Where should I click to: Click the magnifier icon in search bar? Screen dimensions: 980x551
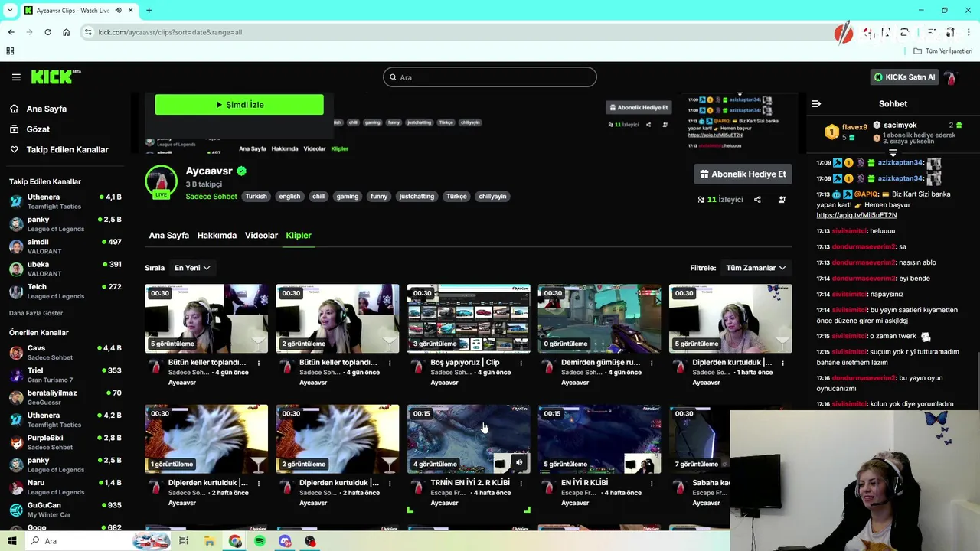coord(393,77)
